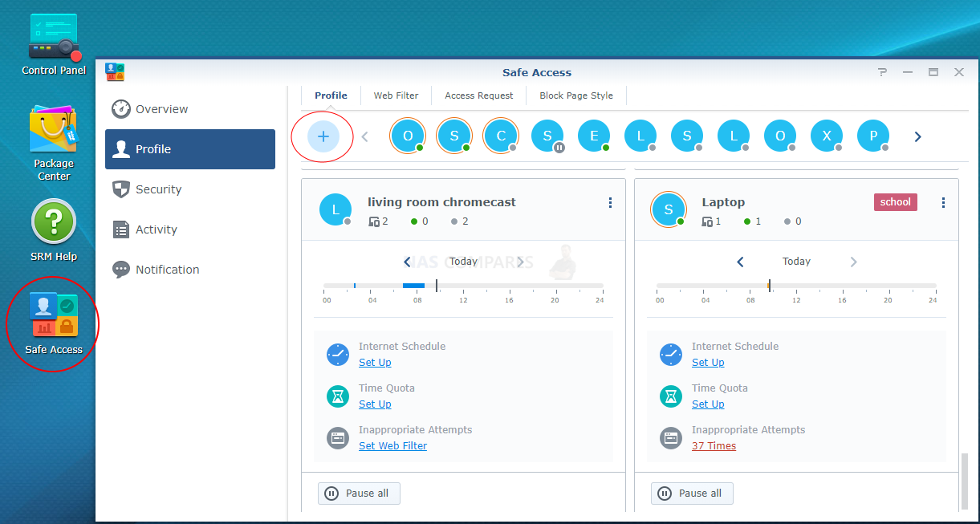980x524 pixels.
Task: Click the school tag on Laptop
Action: pyautogui.click(x=895, y=202)
